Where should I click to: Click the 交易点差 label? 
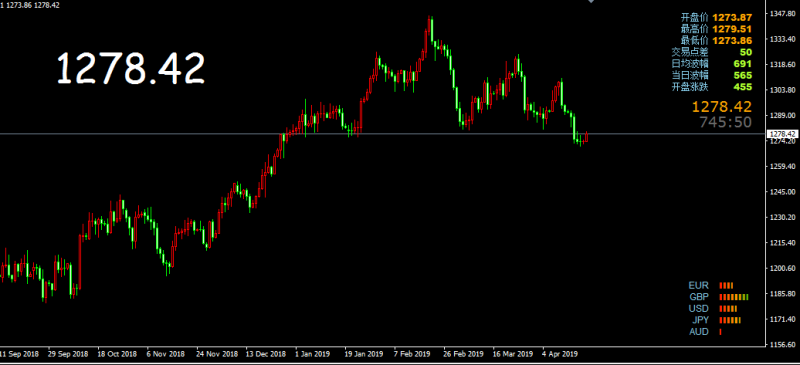(690, 52)
